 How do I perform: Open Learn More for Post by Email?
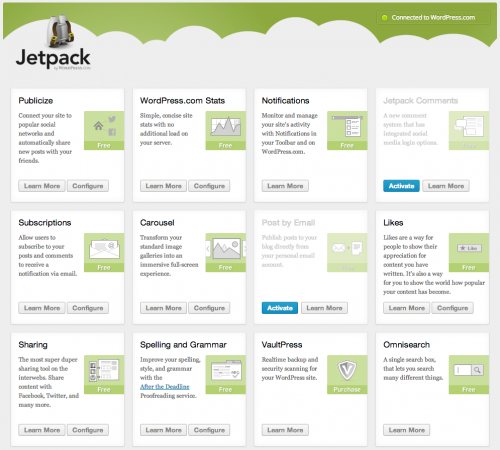coord(324,308)
